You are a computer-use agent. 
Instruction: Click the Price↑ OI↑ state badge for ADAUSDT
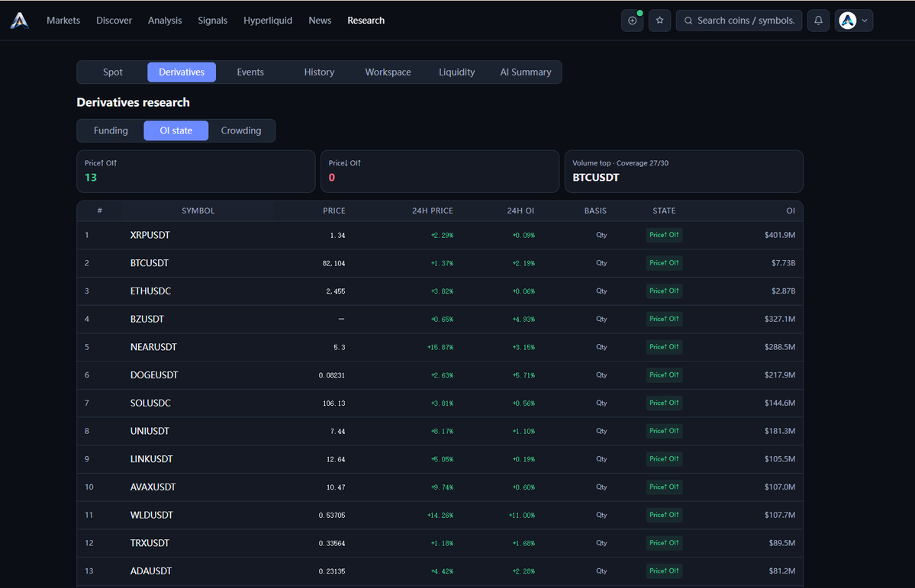click(664, 571)
